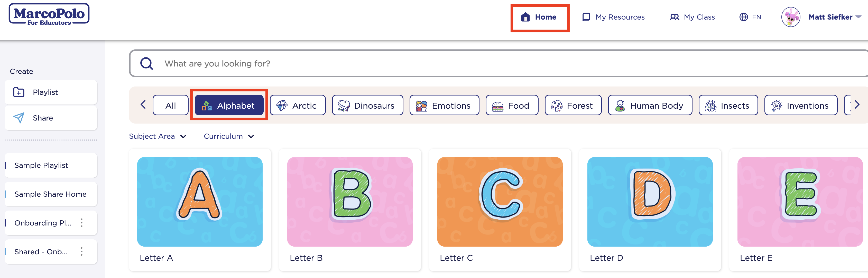Select the Home icon in the top navigation
The image size is (868, 278).
click(526, 17)
